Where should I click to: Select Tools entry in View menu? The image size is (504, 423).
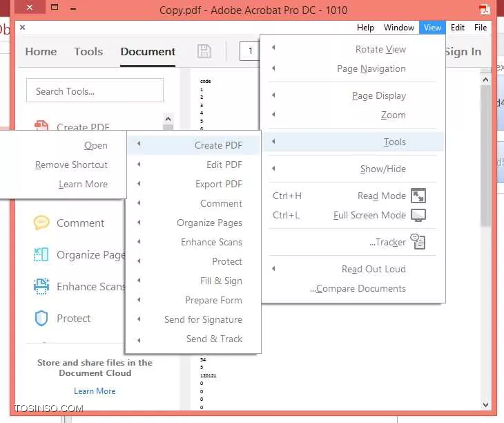pyautogui.click(x=353, y=142)
